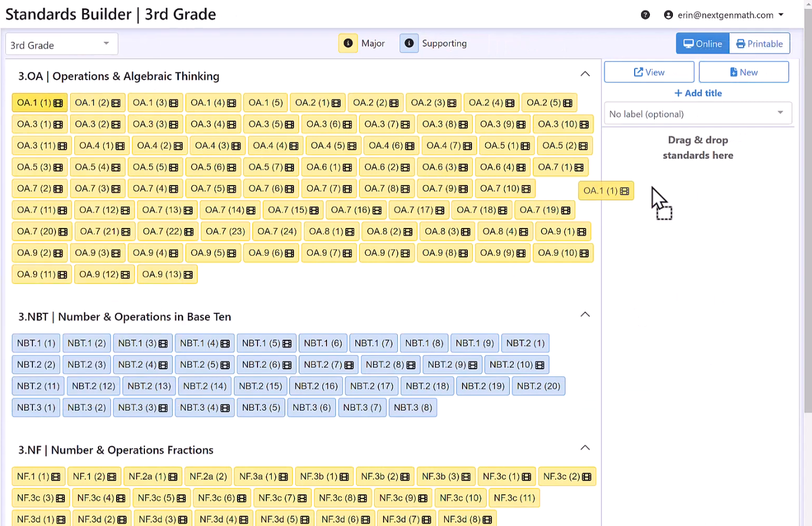Click the film icon on NBT.3 (4)

coord(226,407)
